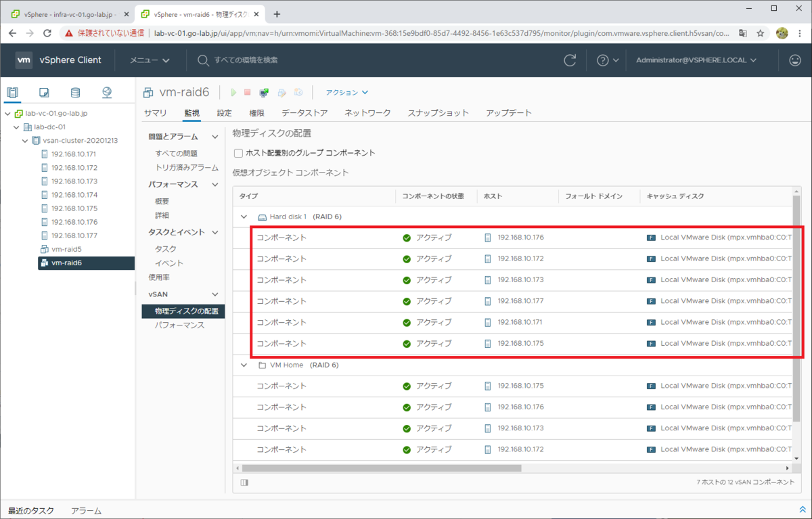Click the vm logo in header
Screen dimensions: 812x519
24,60
